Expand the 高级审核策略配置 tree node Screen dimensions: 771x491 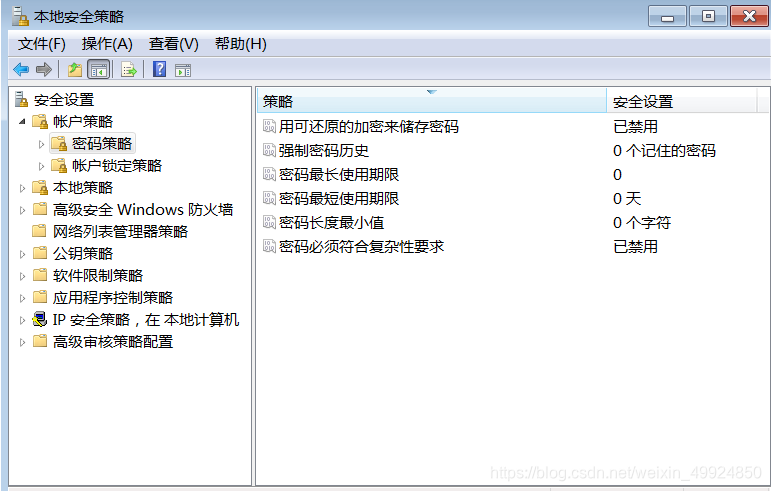pos(22,342)
